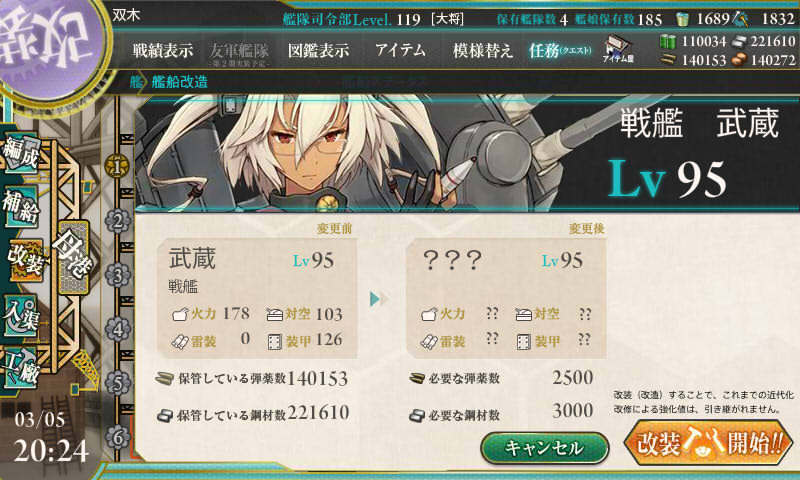
Task: Select flower-shaped fleet slot 5 marker
Action: 118,384
